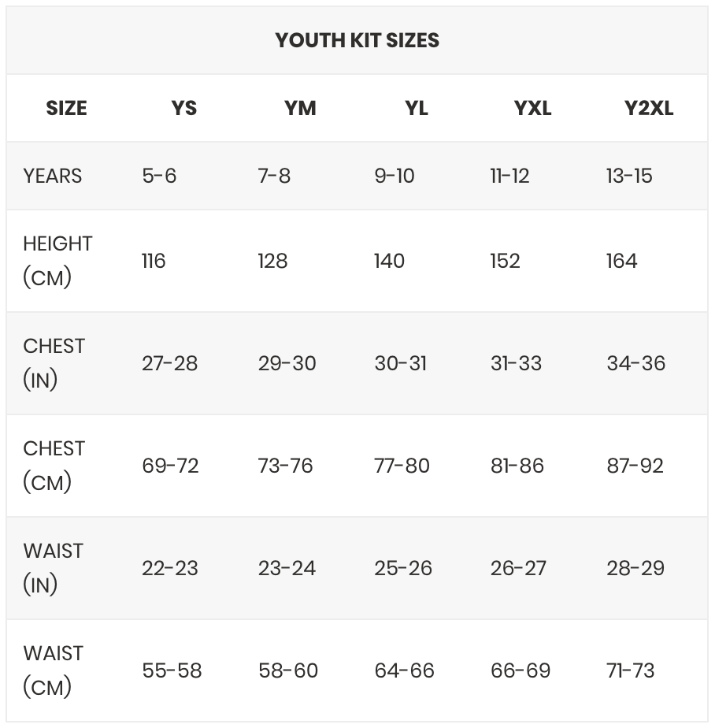715x728 pixels.
Task: Select the YL column header
Action: (x=417, y=108)
